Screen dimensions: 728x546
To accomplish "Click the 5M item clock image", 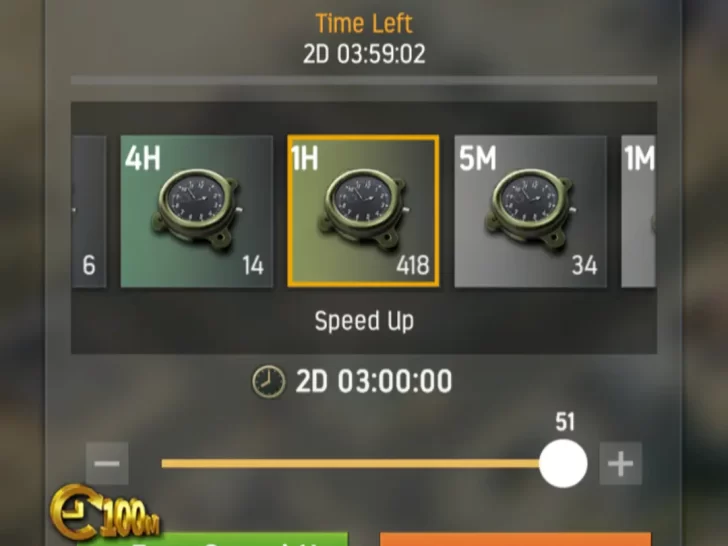I will point(529,210).
